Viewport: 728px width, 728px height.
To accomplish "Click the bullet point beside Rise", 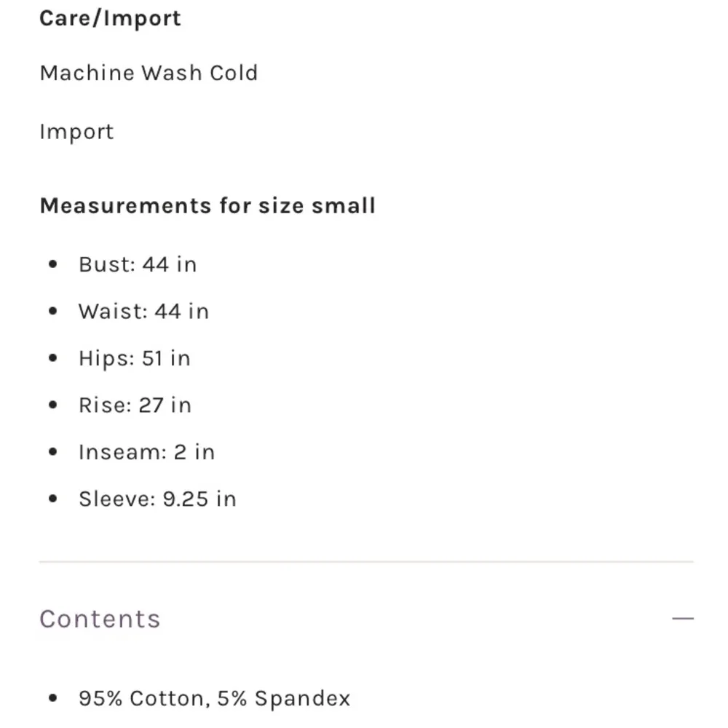I will (52, 405).
